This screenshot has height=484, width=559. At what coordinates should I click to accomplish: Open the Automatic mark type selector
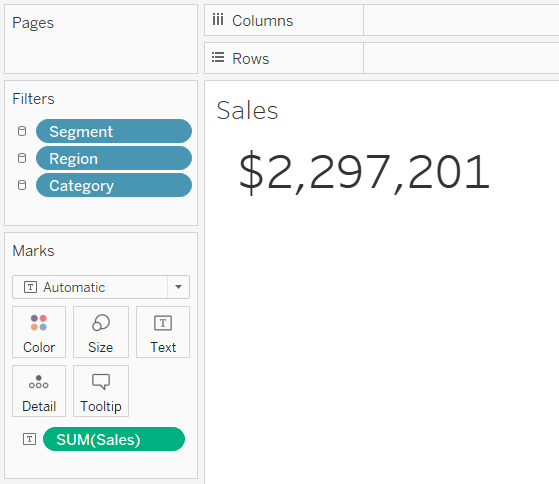[101, 287]
